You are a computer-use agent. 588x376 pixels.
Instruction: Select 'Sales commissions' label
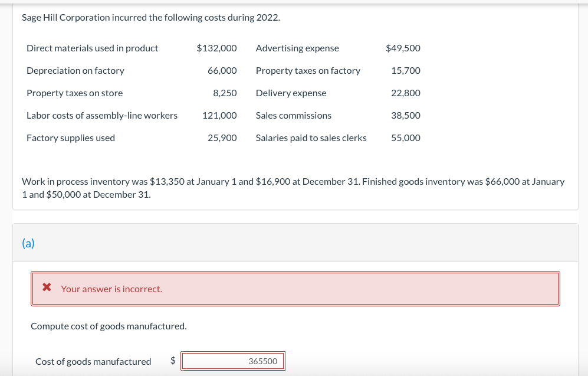[294, 116]
